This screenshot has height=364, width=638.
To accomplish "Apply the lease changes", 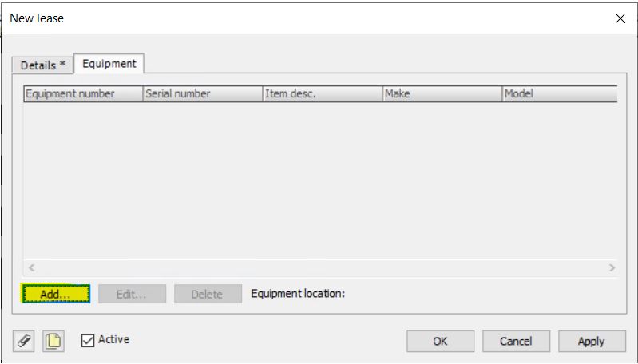I will [592, 341].
